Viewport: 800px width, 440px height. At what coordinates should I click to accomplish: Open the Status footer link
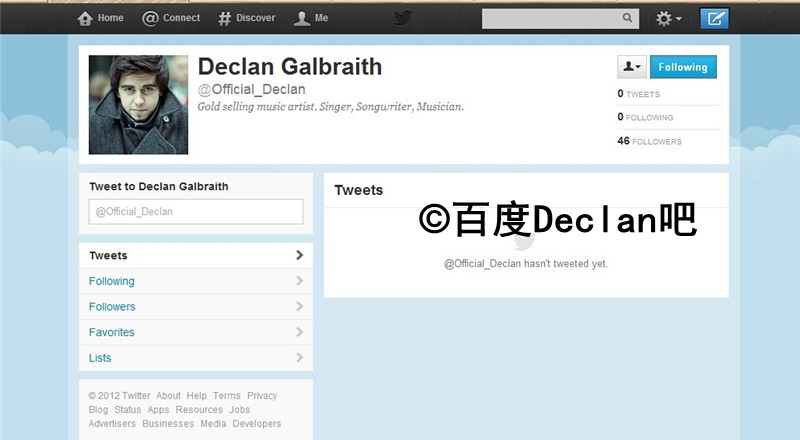128,410
